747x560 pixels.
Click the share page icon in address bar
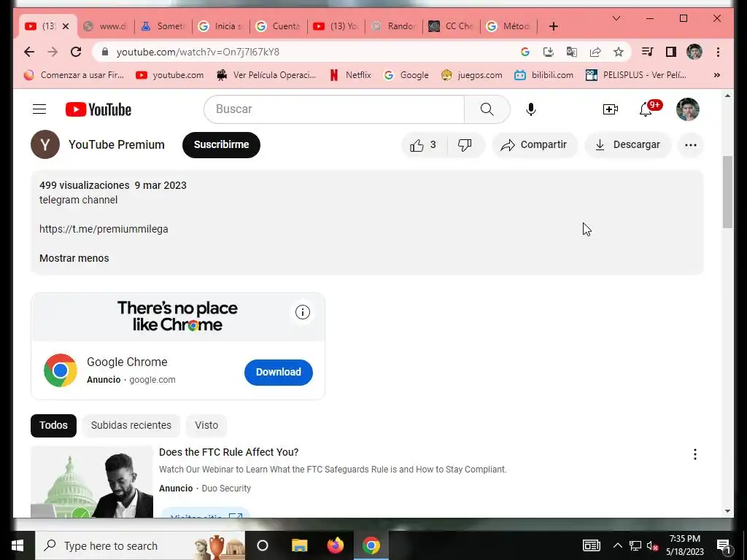[595, 52]
